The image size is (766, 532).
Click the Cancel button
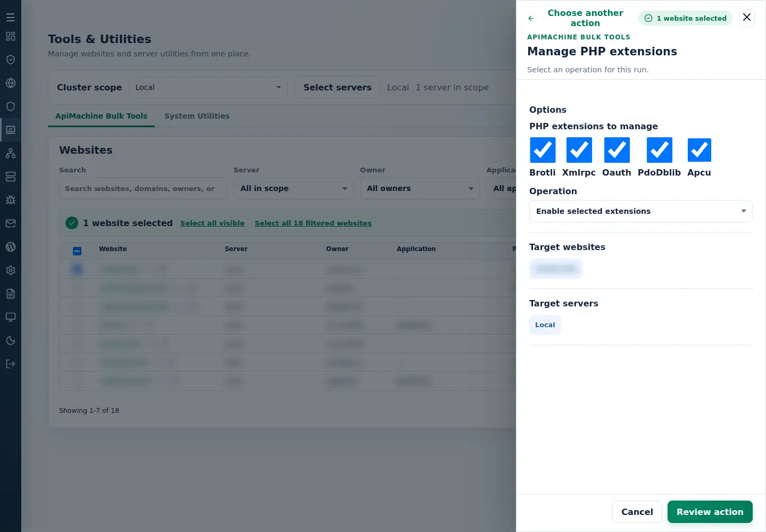pyautogui.click(x=637, y=512)
